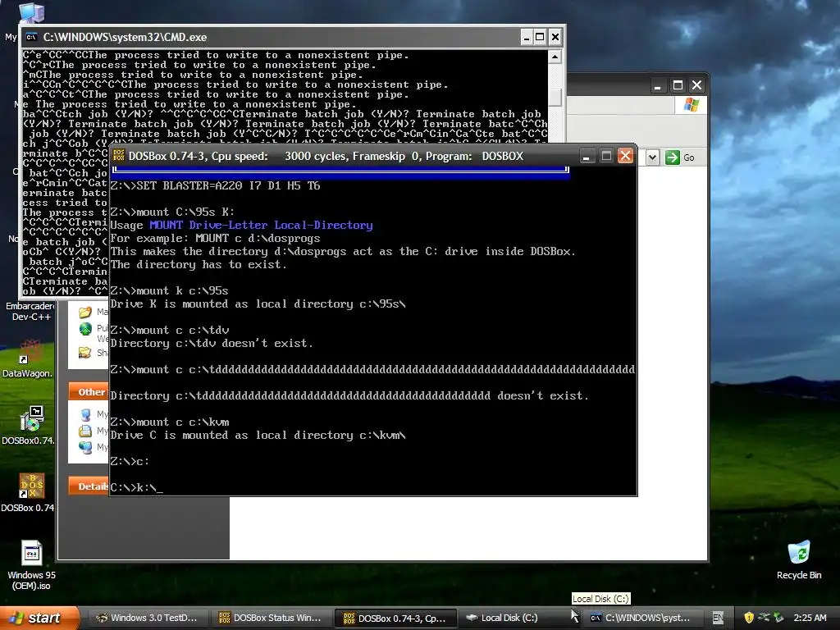Click the Windows Security Alerts shield tray icon
The width and height of the screenshot is (840, 630).
point(748,618)
